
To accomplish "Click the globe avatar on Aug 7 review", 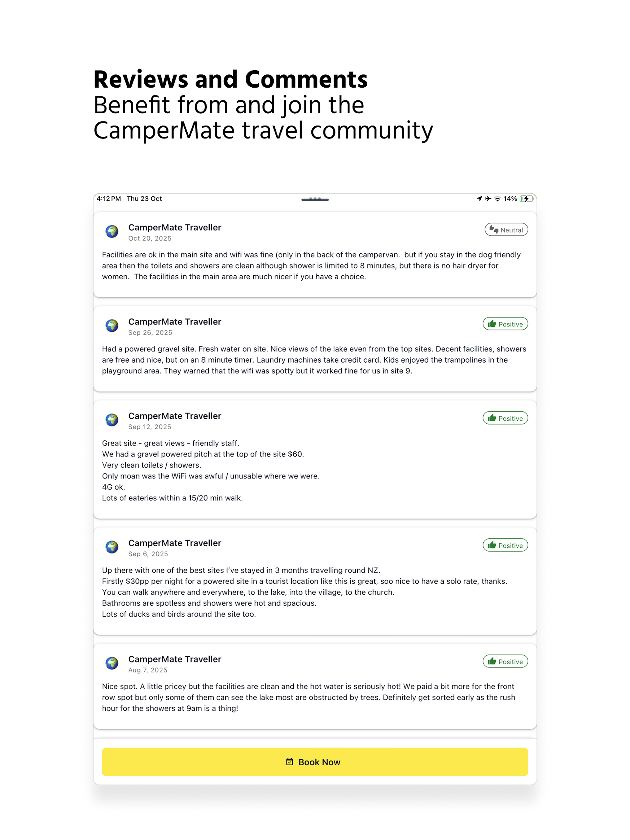I will click(x=112, y=663).
